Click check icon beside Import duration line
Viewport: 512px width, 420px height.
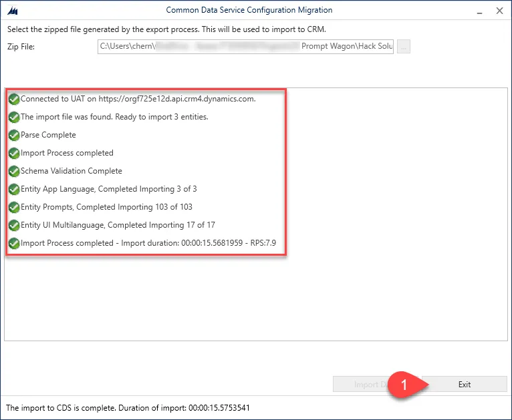[x=14, y=243]
